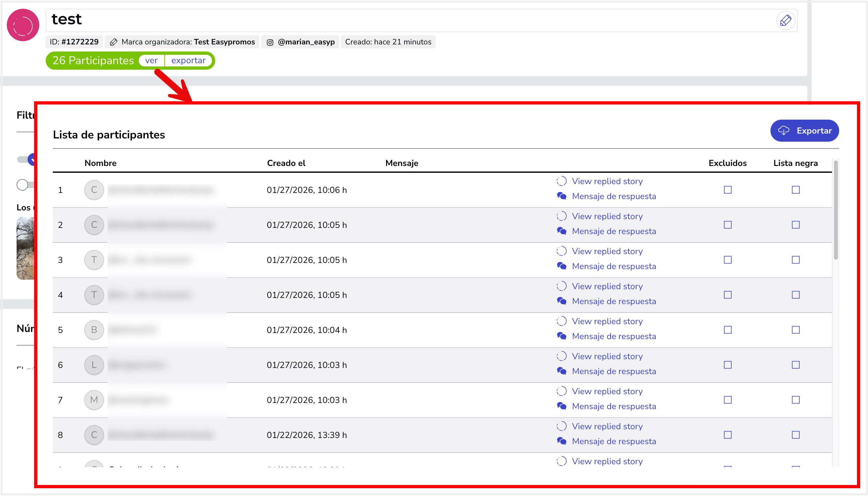This screenshot has width=868, height=496.
Task: Click the chat bubbles icon in row 2
Action: click(x=561, y=231)
